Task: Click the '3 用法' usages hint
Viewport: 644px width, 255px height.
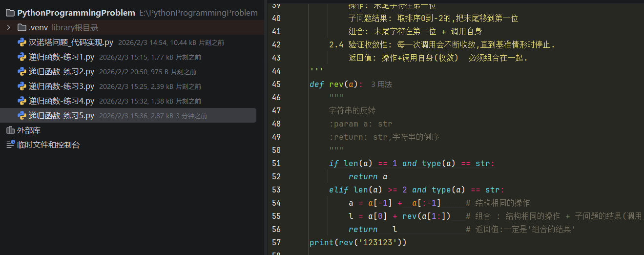Action: coord(381,85)
